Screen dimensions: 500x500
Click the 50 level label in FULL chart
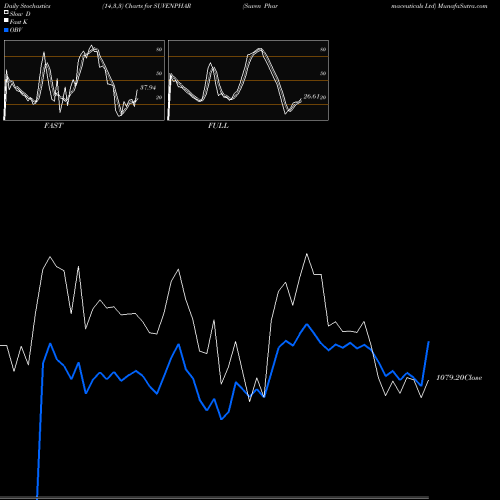click(323, 73)
